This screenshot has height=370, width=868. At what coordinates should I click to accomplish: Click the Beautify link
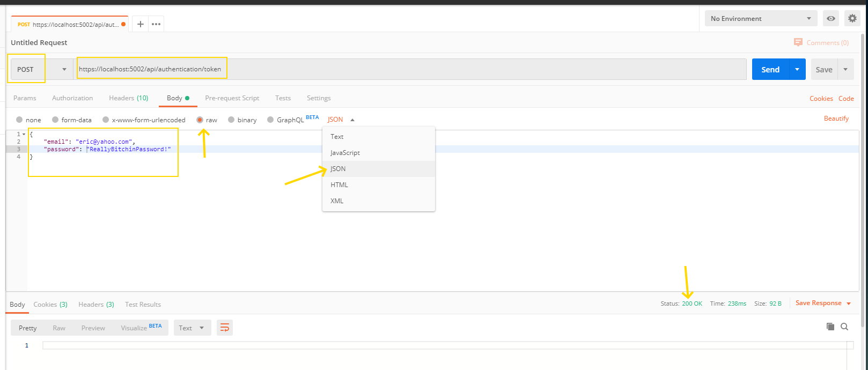point(836,119)
